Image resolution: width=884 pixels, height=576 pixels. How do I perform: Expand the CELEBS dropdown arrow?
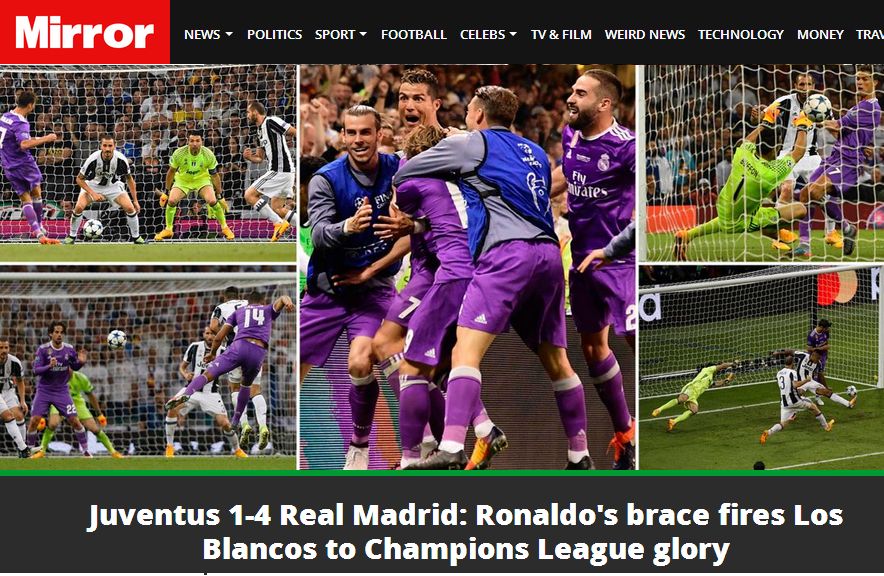[x=513, y=34]
